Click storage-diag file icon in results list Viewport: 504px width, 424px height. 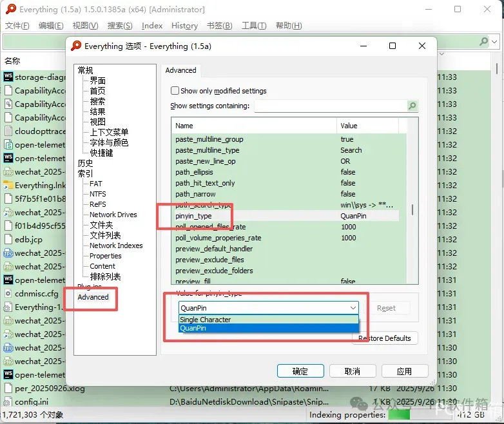(x=8, y=77)
